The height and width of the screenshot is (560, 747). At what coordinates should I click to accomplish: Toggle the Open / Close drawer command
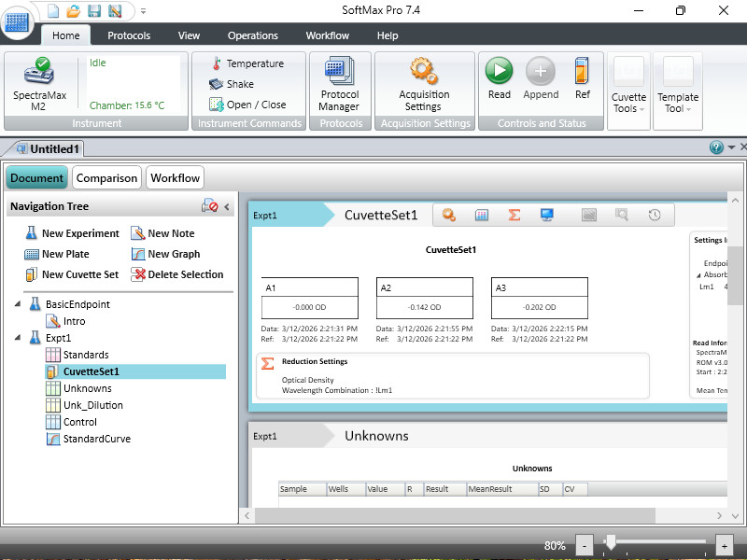(x=247, y=105)
